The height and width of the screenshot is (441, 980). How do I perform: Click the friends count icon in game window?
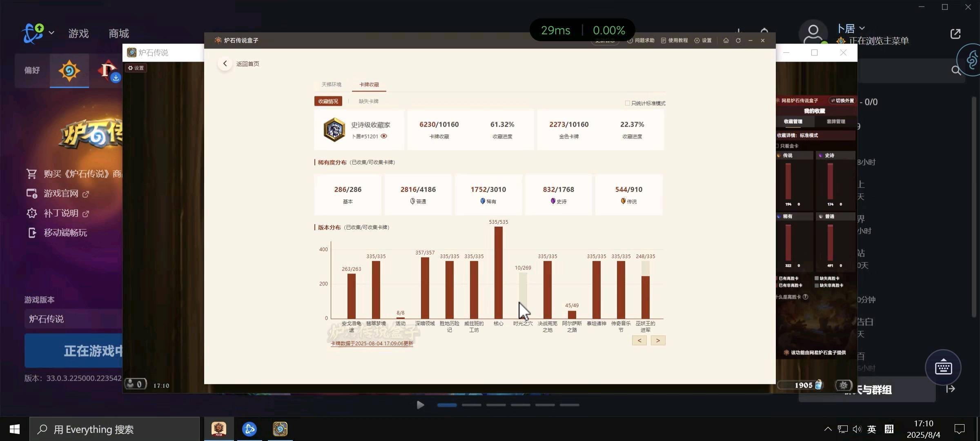[x=136, y=384]
